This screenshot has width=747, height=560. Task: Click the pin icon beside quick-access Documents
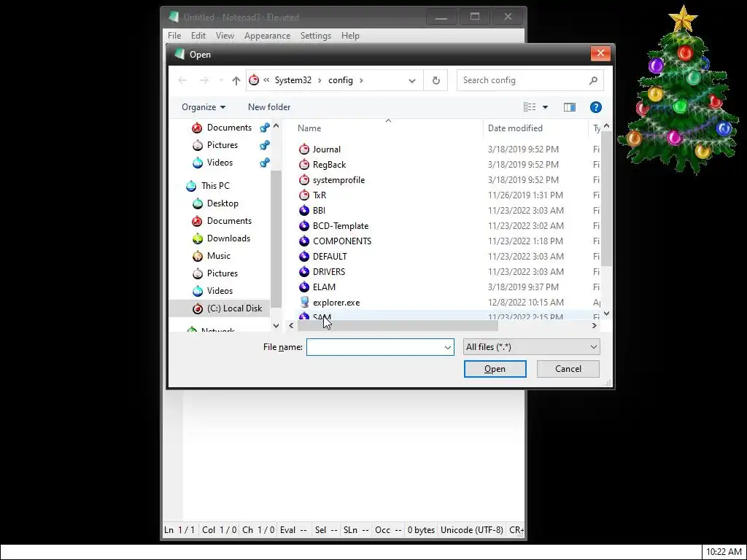(x=264, y=128)
